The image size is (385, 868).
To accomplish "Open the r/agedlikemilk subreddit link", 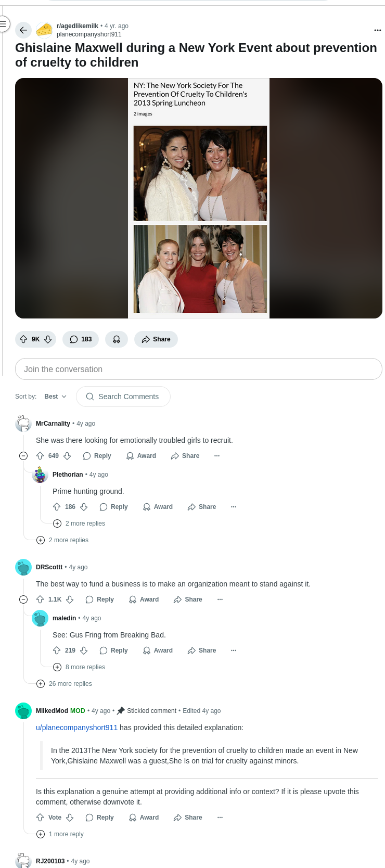I will point(78,26).
